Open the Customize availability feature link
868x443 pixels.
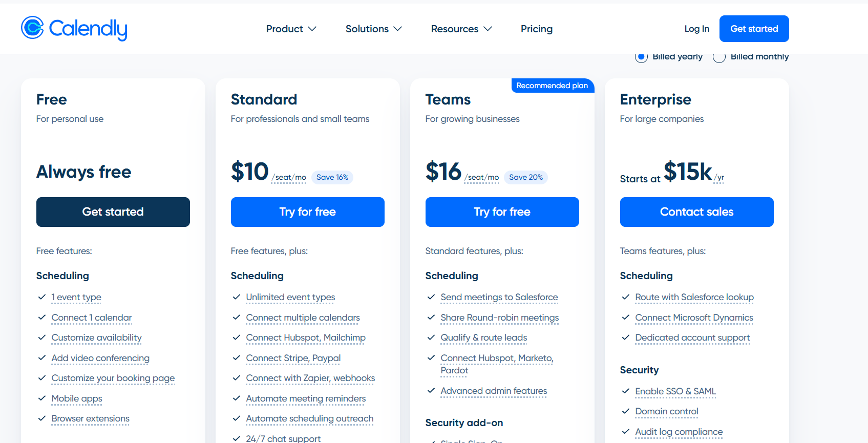(96, 337)
